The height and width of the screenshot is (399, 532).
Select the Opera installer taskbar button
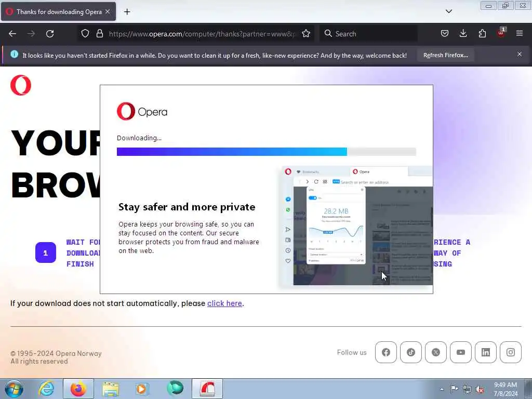tap(207, 389)
